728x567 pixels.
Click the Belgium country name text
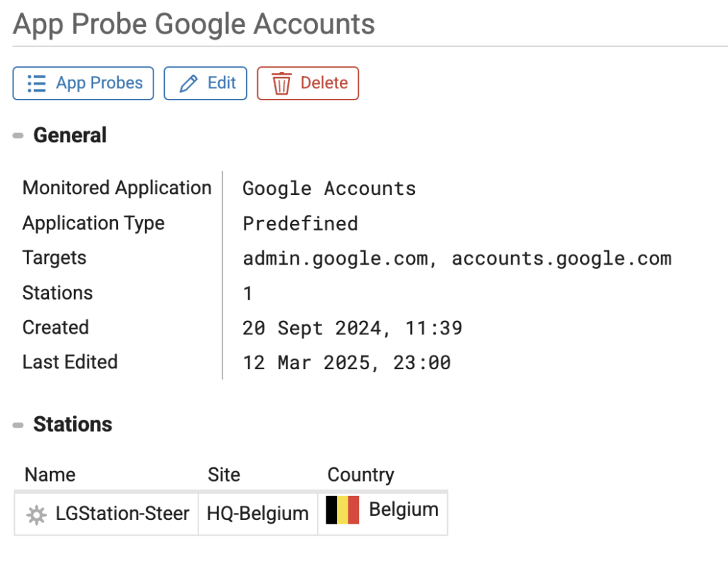coord(404,509)
